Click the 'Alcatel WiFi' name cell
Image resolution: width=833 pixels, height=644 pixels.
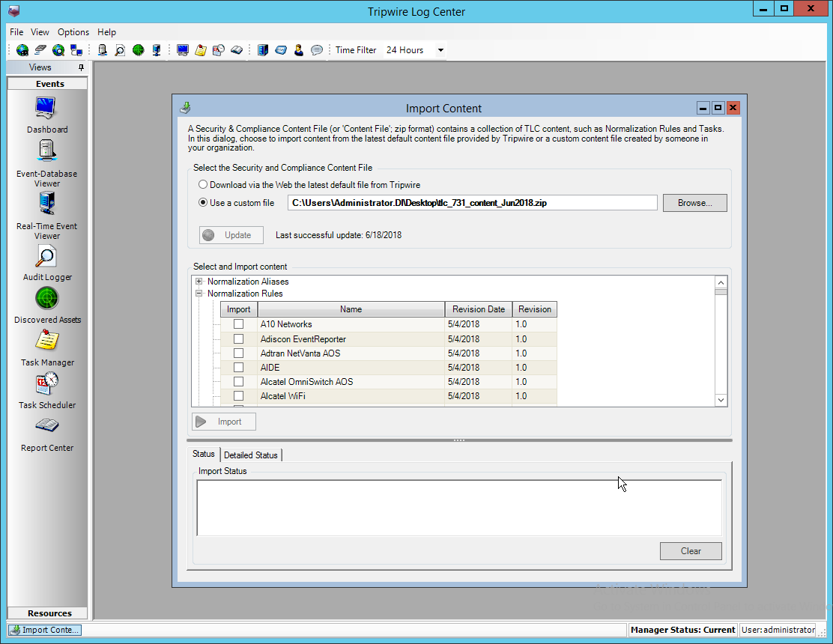[x=351, y=396]
